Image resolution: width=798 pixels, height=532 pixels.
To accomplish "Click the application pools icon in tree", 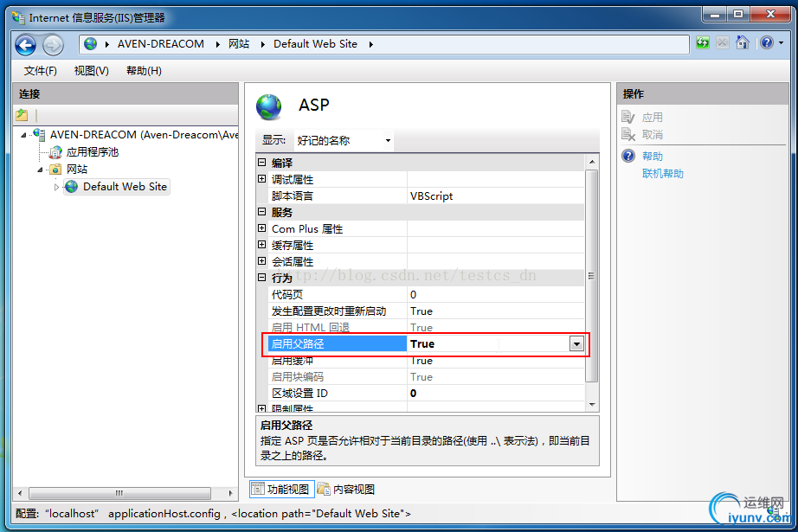I will (55, 151).
